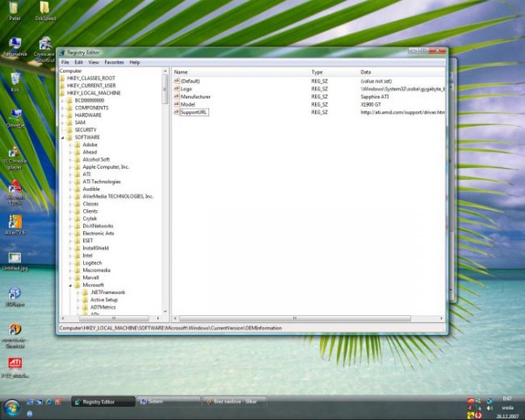Click the Windows Start orb

point(12,408)
